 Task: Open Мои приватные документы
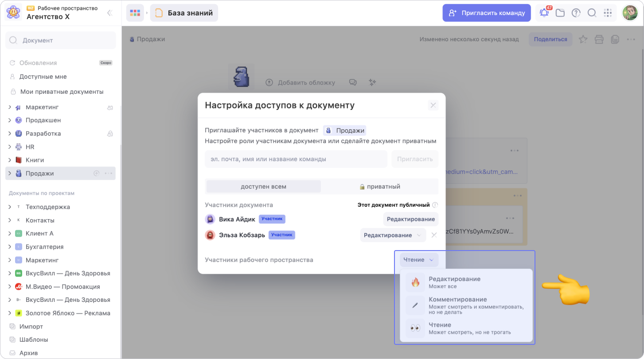coord(62,92)
